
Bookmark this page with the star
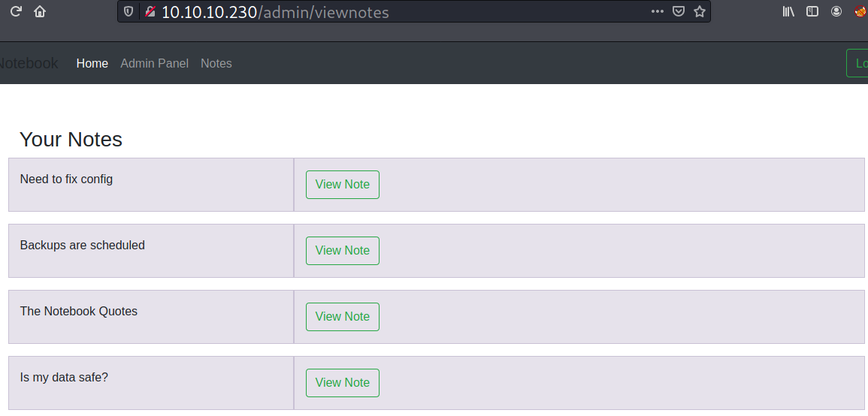pos(700,11)
